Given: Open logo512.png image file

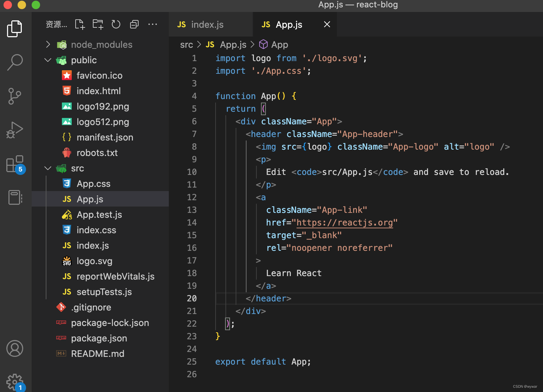Looking at the screenshot, I should (100, 122).
